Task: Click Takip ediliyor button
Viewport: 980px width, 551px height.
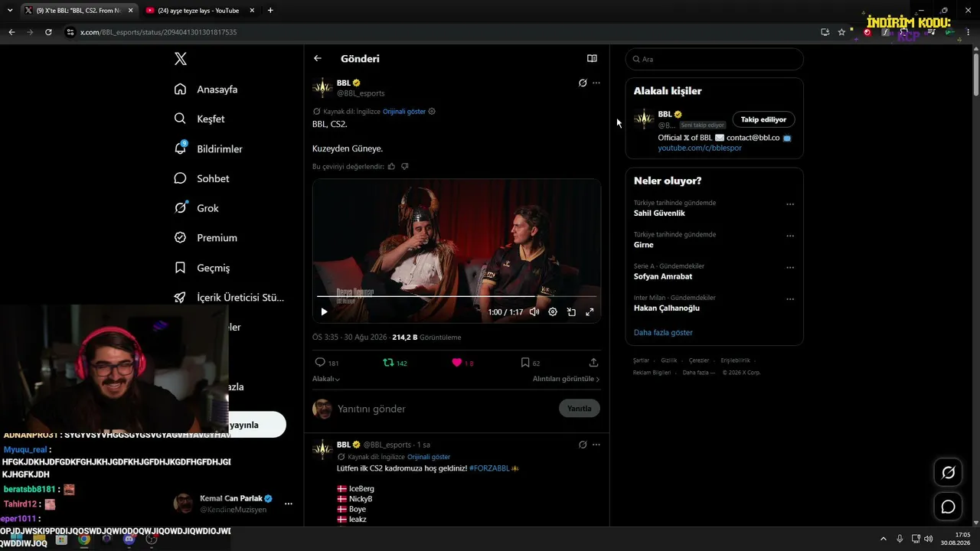Action: 763,119
